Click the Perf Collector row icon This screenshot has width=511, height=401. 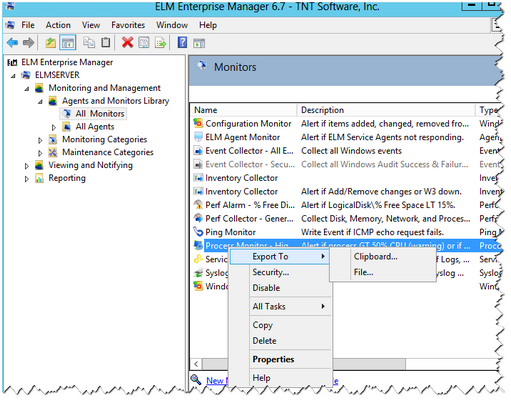click(x=198, y=218)
